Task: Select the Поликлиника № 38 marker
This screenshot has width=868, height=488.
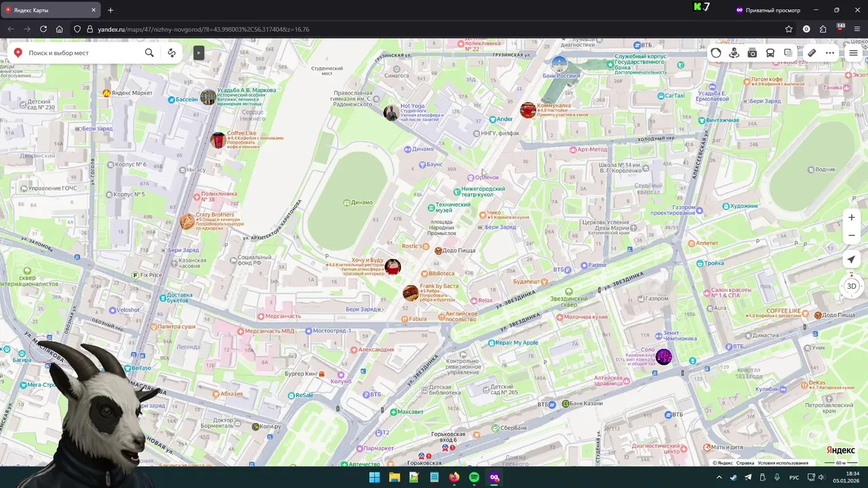Action: pyautogui.click(x=197, y=197)
